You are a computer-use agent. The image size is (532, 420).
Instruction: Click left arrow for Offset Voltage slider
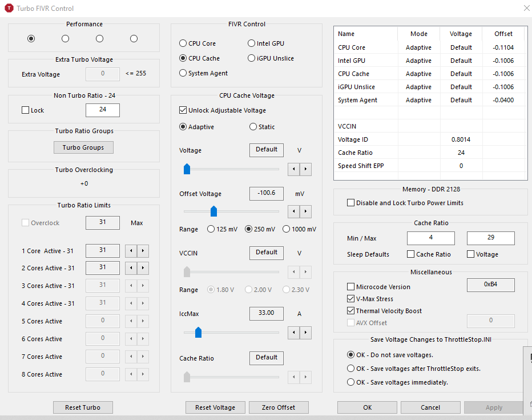coord(293,211)
